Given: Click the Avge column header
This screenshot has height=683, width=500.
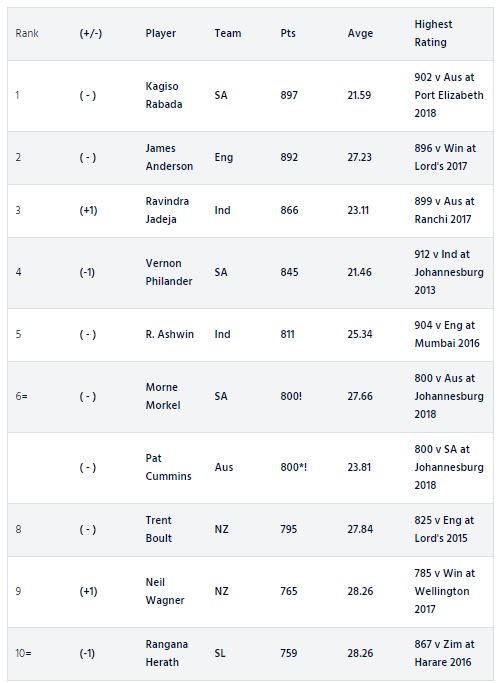Looking at the screenshot, I should pyautogui.click(x=360, y=33).
